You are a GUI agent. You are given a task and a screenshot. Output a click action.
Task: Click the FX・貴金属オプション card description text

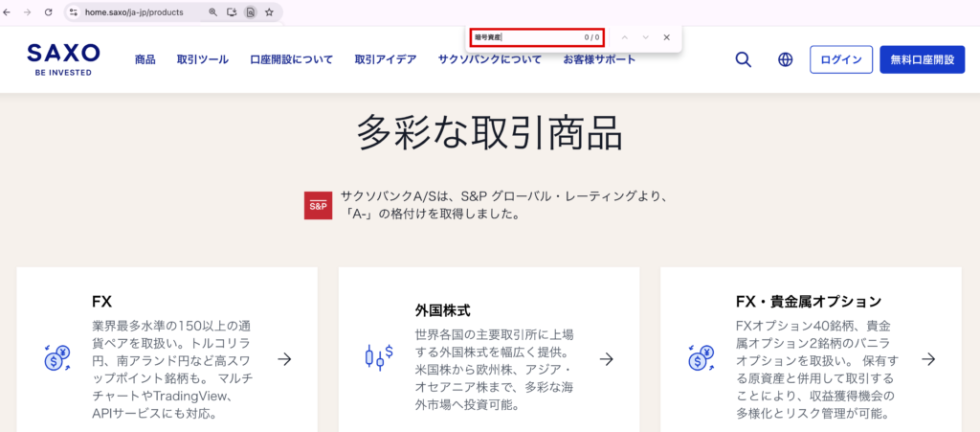point(815,370)
